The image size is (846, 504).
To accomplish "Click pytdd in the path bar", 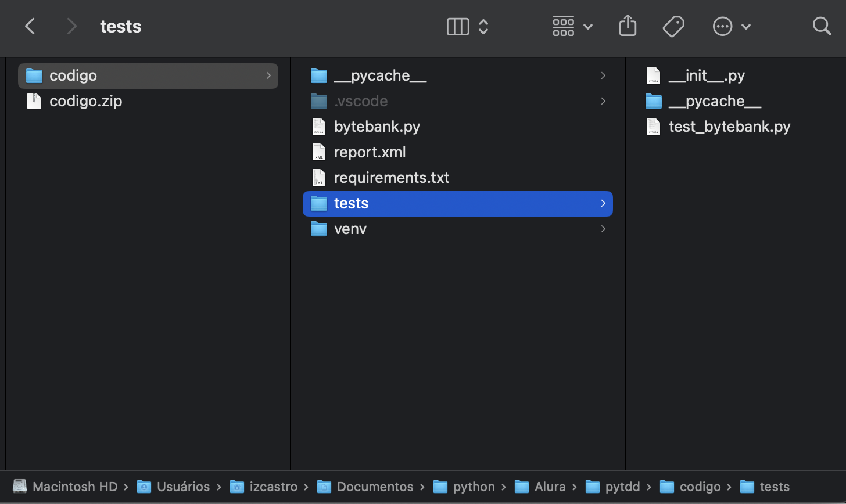I will (623, 487).
